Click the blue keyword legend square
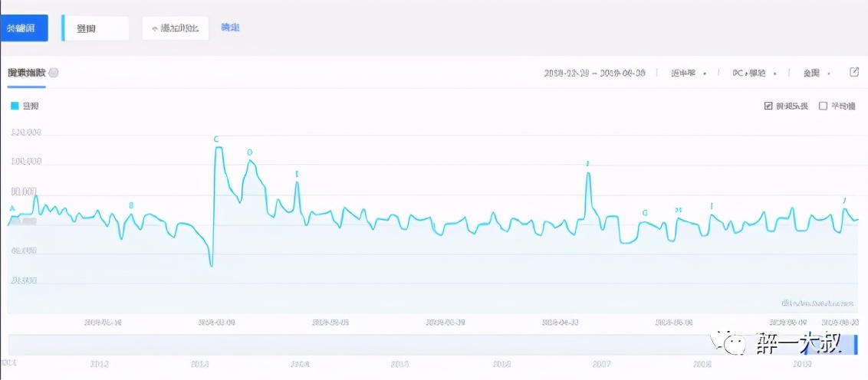Screen dimensions: 868x380 tap(15, 106)
